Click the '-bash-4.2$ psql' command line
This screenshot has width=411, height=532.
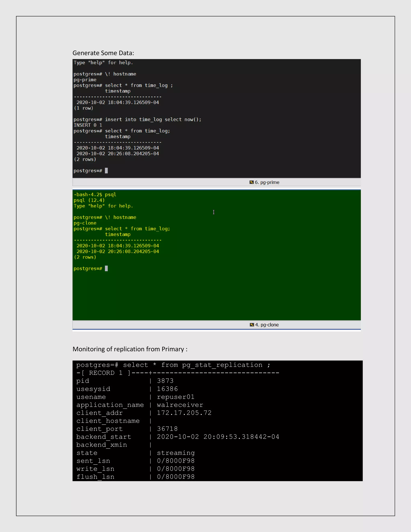tap(95, 194)
